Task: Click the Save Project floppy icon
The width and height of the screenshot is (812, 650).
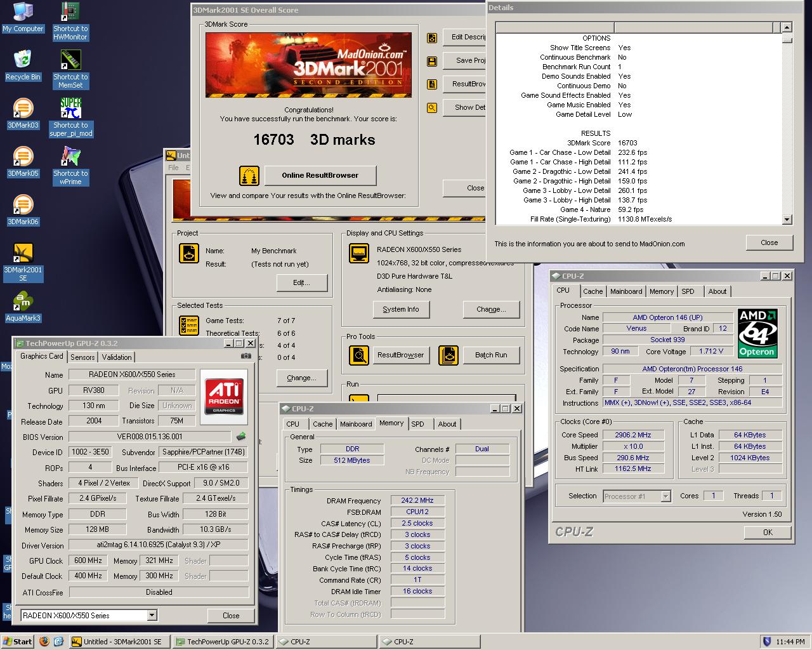Action: (432, 62)
